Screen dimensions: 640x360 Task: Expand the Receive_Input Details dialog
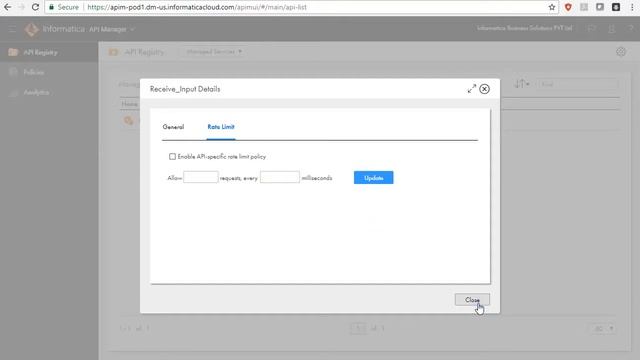pos(471,89)
